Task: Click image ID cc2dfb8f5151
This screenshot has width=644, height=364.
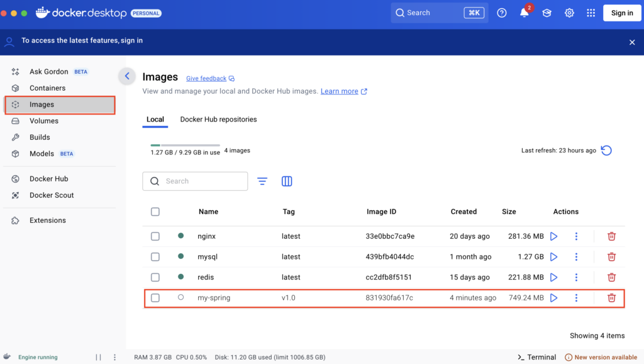Action: pyautogui.click(x=389, y=277)
